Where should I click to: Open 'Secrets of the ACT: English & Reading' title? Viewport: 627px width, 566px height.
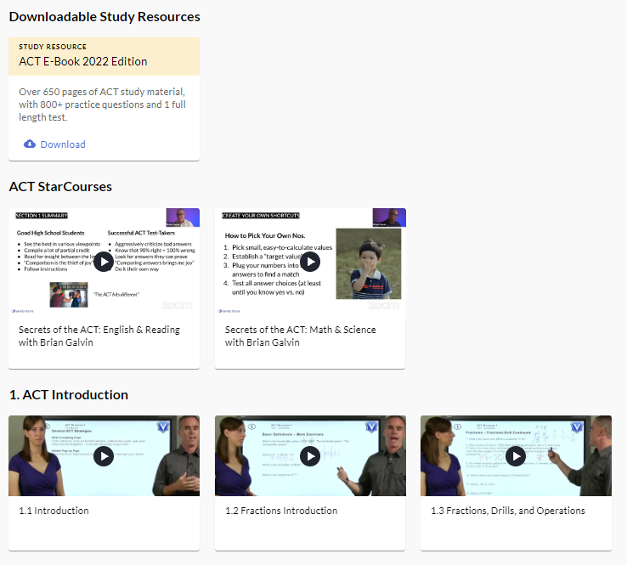pyautogui.click(x=99, y=336)
